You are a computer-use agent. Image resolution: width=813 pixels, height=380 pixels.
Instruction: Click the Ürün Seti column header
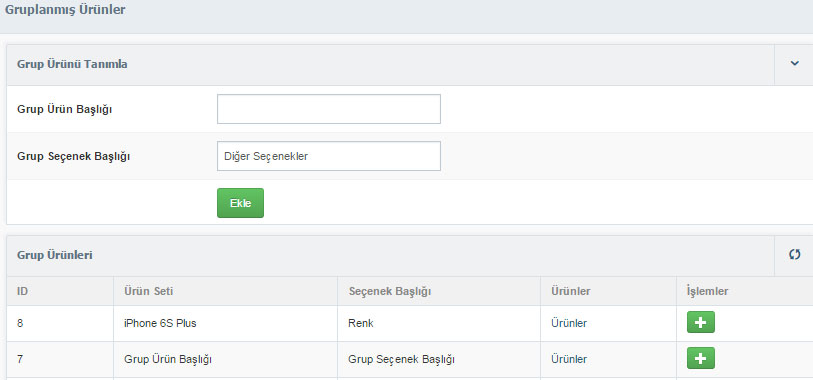point(149,291)
